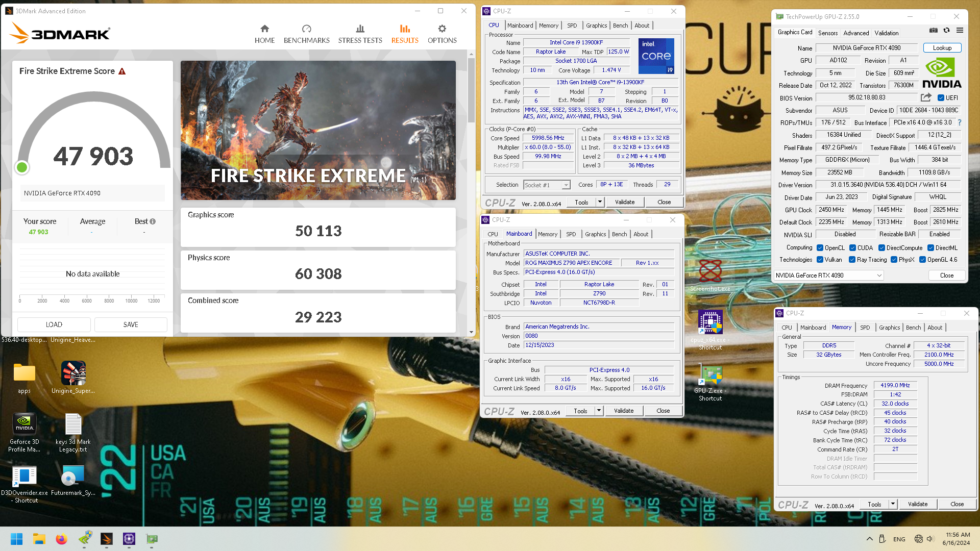Screen dimensions: 980x551
Task: Open the Socket #1 selection dropdown in CPU-Z
Action: click(566, 185)
